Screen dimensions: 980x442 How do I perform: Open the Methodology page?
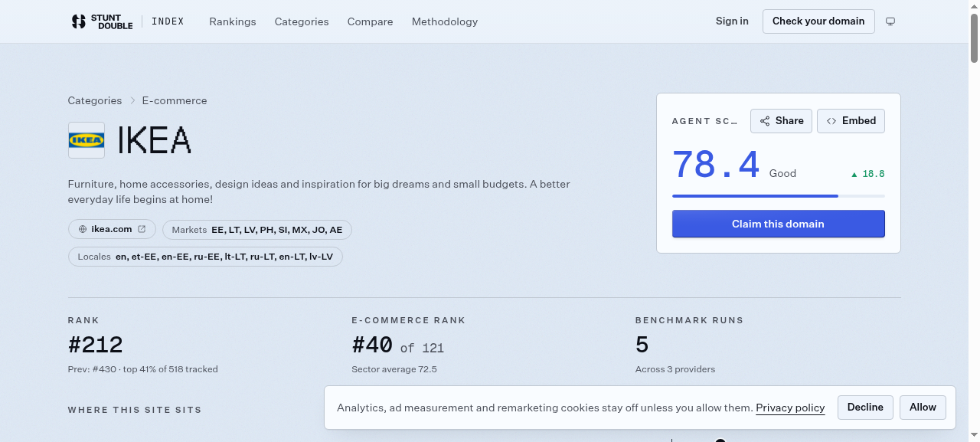tap(445, 21)
